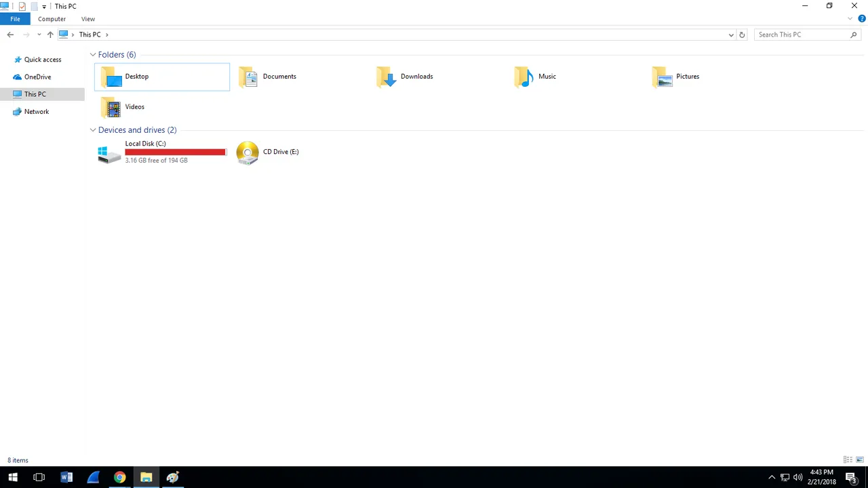Open the Explorer Help question mark
This screenshot has height=488, width=868.
click(862, 19)
